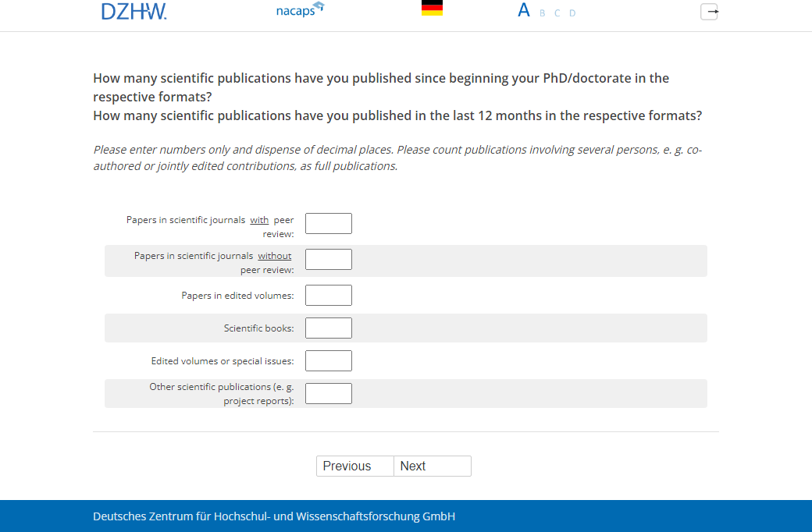Screen dimensions: 812x532
Task: Focus the journals without peer review field
Action: (329, 260)
